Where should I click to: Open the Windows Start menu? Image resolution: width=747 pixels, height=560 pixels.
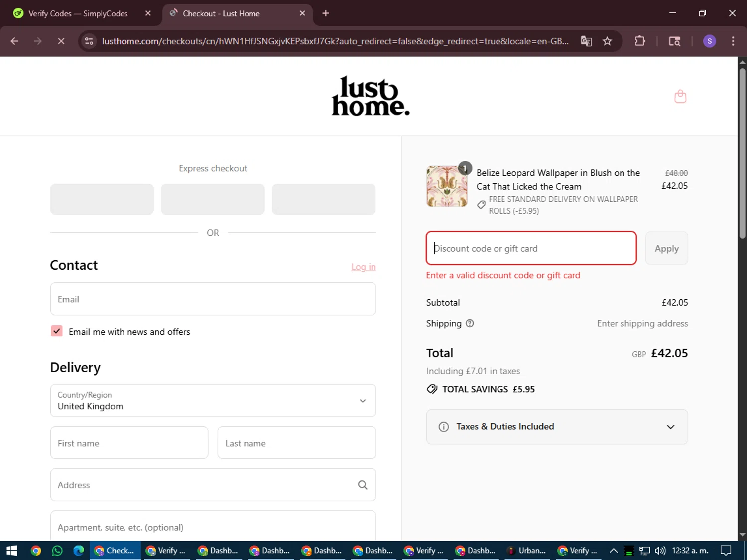click(x=12, y=551)
